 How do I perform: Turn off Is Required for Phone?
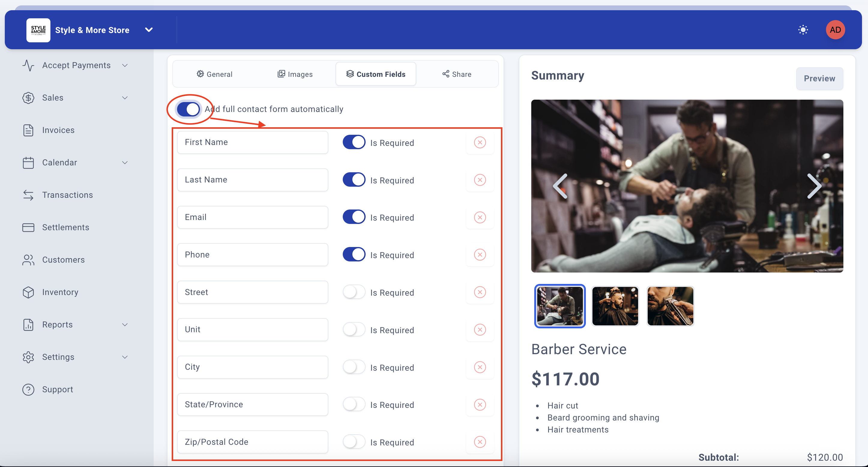pos(354,255)
